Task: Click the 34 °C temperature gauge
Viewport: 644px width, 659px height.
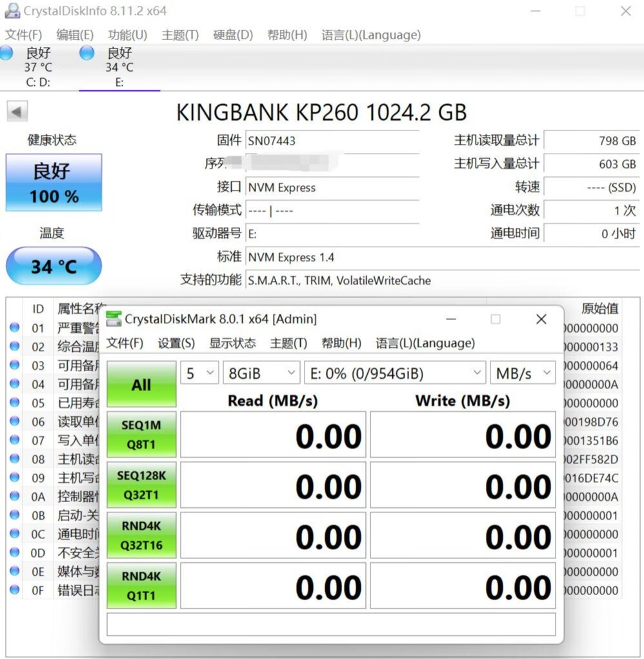Action: pos(54,265)
